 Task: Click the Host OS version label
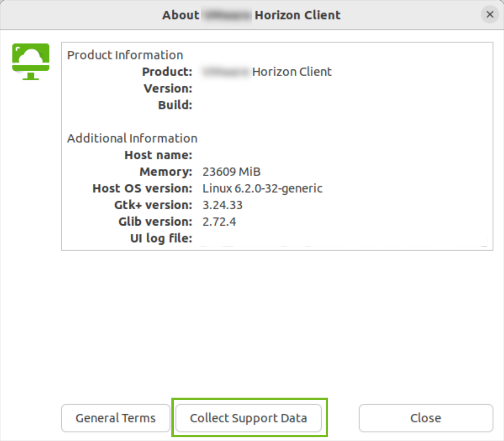point(142,189)
